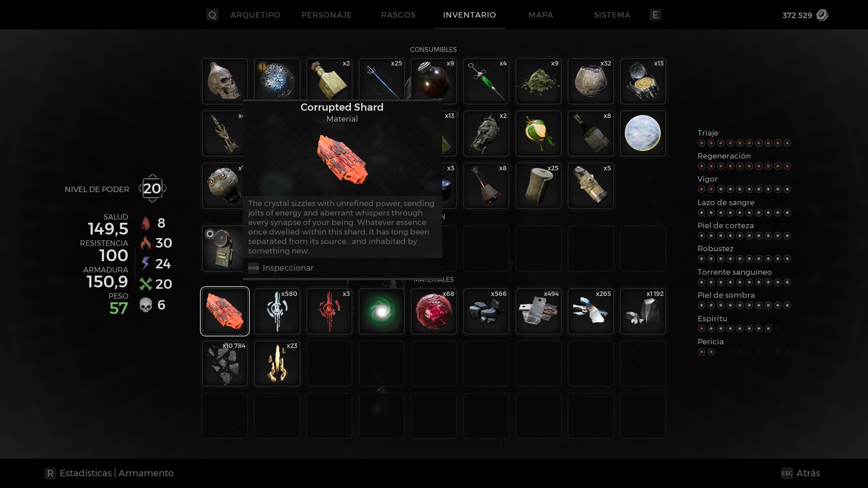Select the scrap pile x10 784
Viewport: 868px width, 488px height.
coord(225,364)
